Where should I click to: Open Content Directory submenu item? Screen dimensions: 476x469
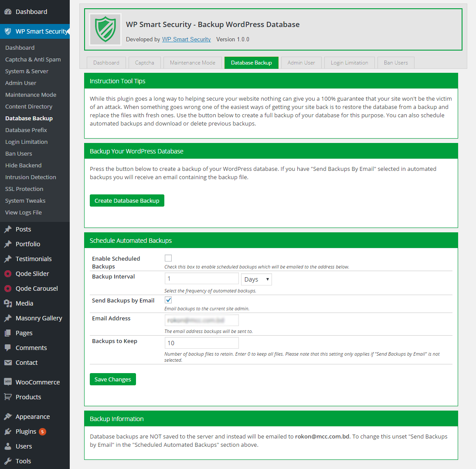29,106
